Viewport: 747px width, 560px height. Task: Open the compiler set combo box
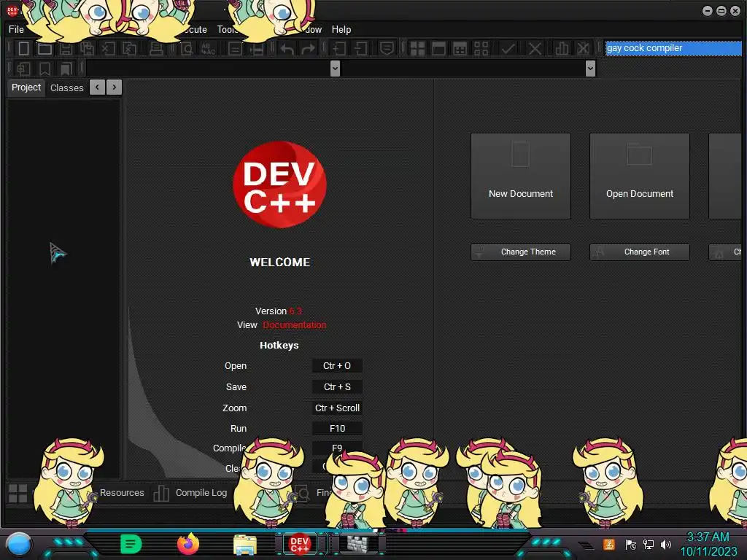673,48
